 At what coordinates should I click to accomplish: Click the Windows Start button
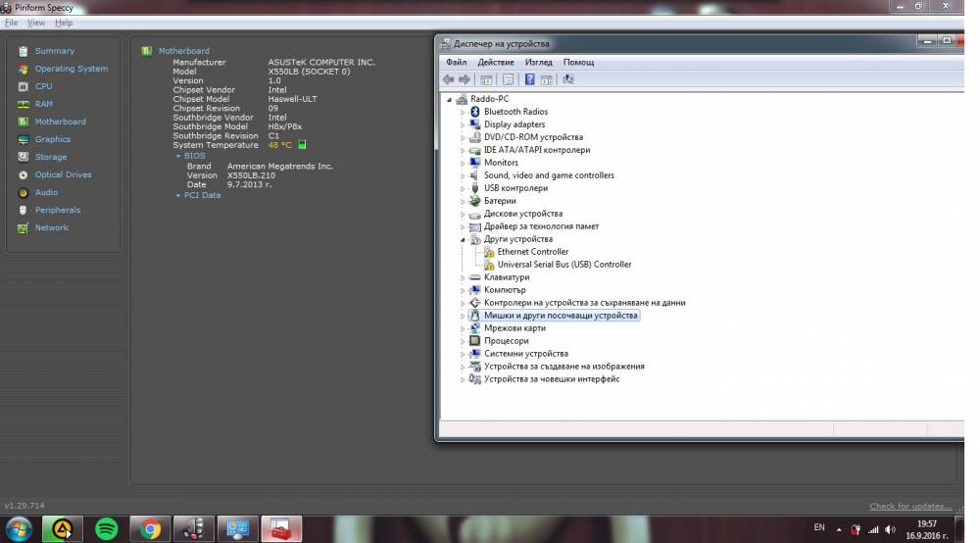click(x=18, y=529)
